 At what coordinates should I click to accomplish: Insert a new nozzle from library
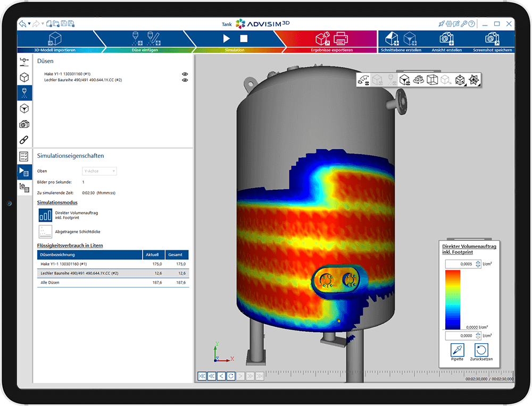coord(137,39)
